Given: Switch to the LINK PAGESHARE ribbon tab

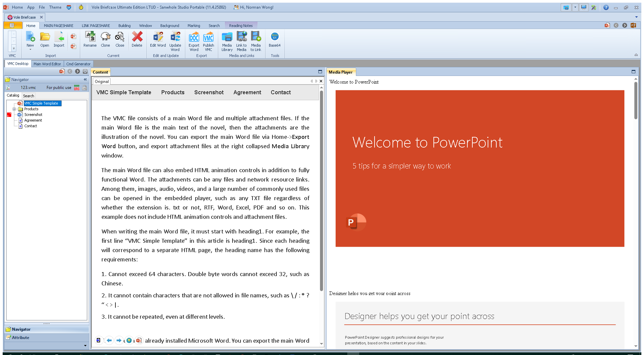Looking at the screenshot, I should (x=96, y=26).
